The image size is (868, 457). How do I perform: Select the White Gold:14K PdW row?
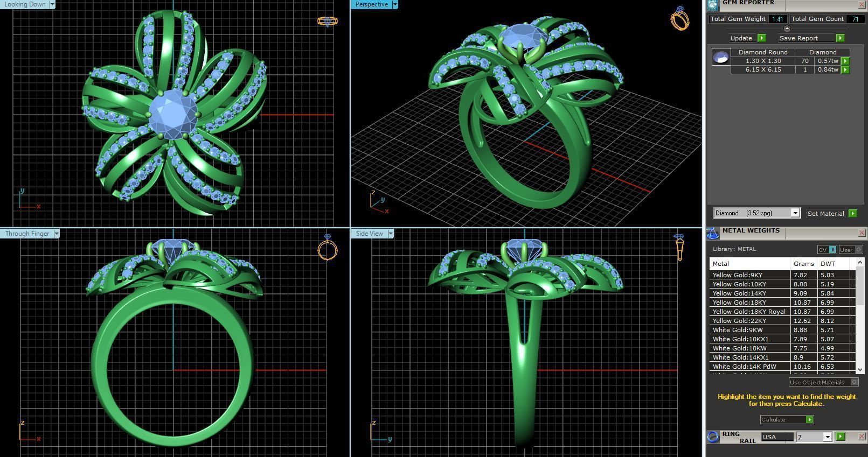point(782,367)
